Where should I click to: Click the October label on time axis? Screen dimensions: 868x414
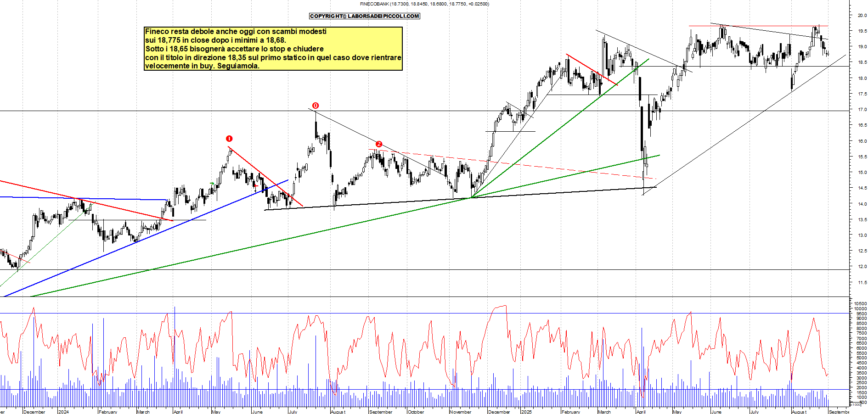tap(416, 412)
